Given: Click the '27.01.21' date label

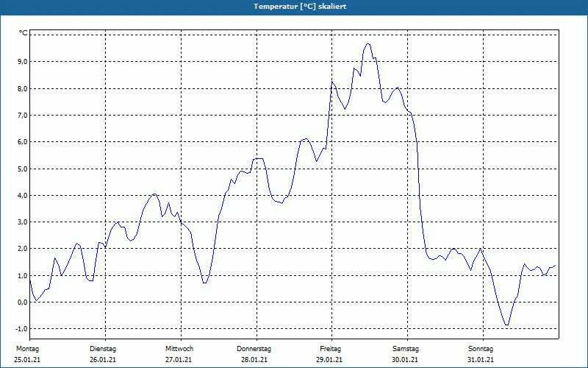Looking at the screenshot, I should click(x=179, y=360).
